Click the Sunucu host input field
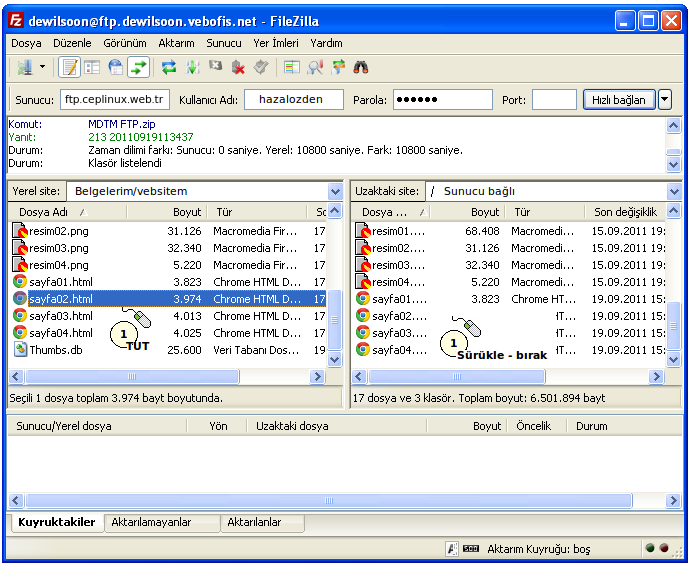The height and width of the screenshot is (564, 692). pos(115,100)
